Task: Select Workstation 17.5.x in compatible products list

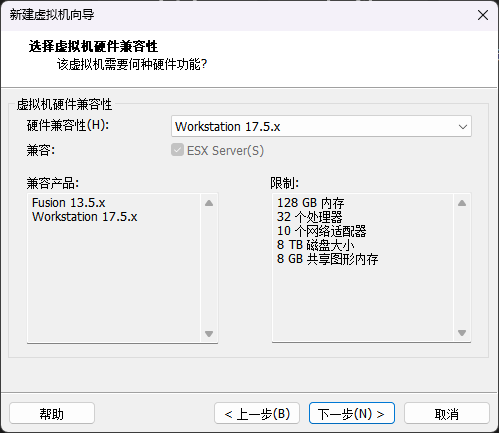Action: tap(85, 217)
